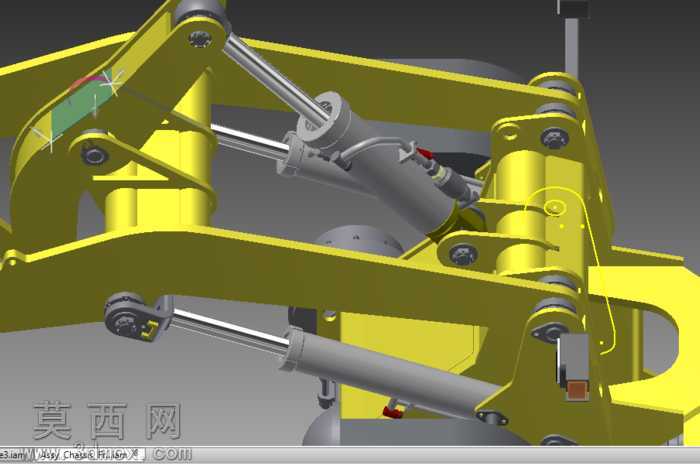Close the Assy_Chassis_Fr .iam document tab
The height and width of the screenshot is (465, 700).
click(135, 453)
